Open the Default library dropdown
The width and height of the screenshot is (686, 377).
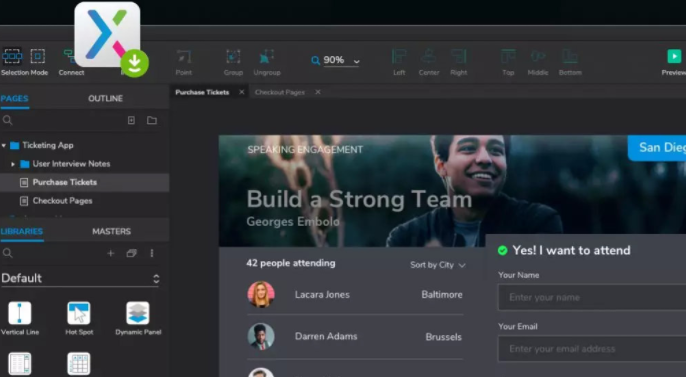(80, 278)
